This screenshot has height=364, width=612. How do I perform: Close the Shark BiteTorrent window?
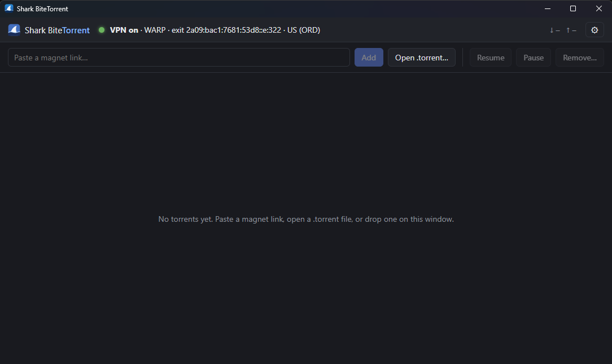(x=598, y=8)
